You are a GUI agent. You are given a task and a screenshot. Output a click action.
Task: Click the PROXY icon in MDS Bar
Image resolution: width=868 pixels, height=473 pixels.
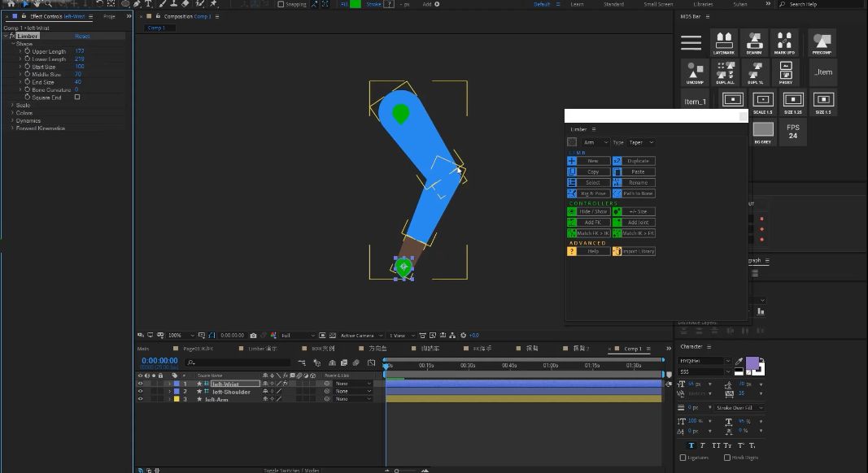click(786, 72)
